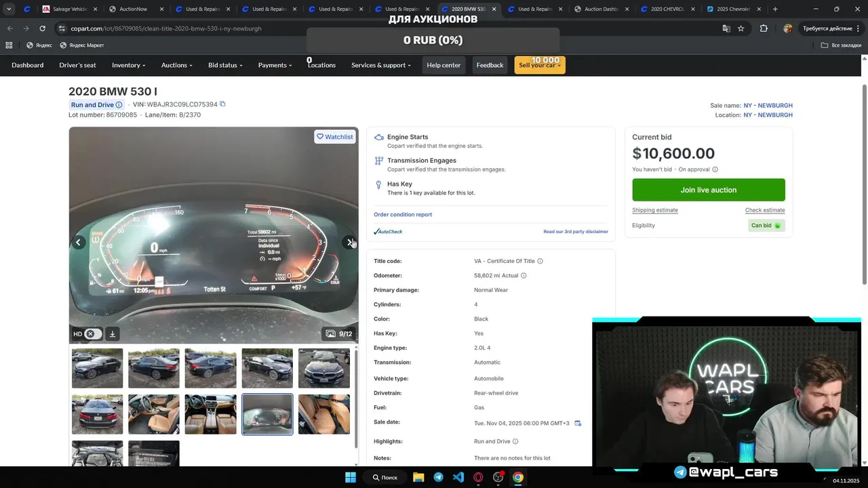
Task: Reload the browser page
Action: (x=42, y=28)
